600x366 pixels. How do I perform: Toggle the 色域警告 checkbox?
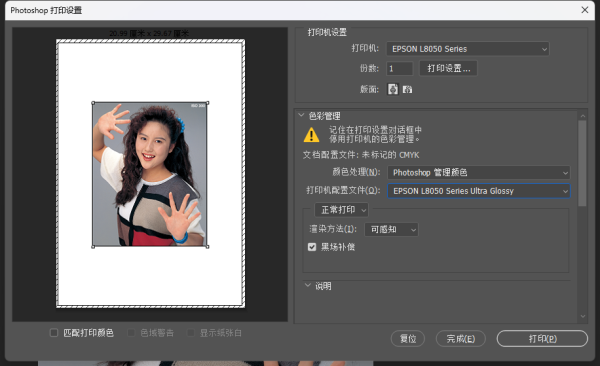tap(131, 333)
